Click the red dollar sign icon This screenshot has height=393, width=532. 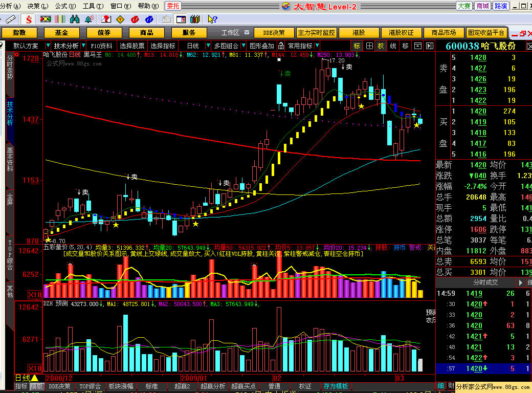click(29, 19)
